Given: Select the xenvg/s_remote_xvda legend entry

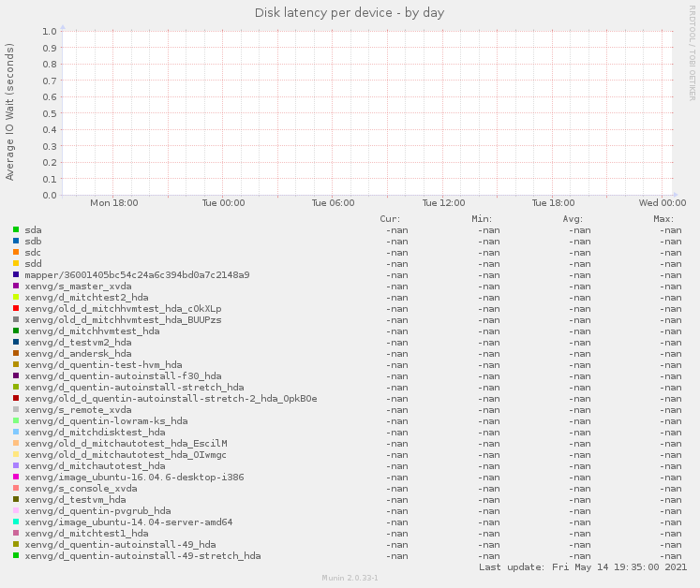Looking at the screenshot, I should click(78, 409).
